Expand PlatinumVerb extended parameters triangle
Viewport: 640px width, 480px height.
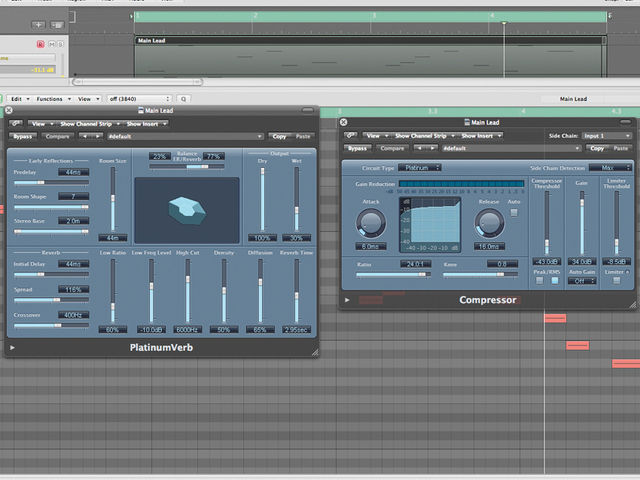13,348
